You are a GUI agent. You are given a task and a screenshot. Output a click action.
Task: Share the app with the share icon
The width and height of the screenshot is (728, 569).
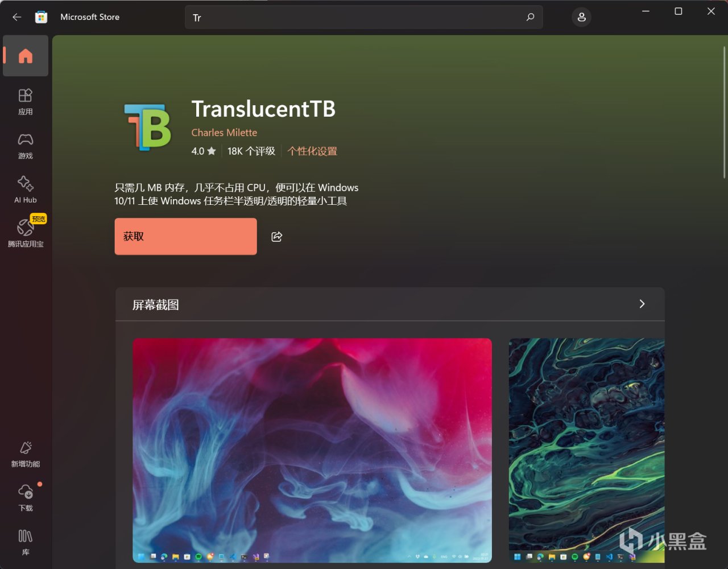(277, 237)
